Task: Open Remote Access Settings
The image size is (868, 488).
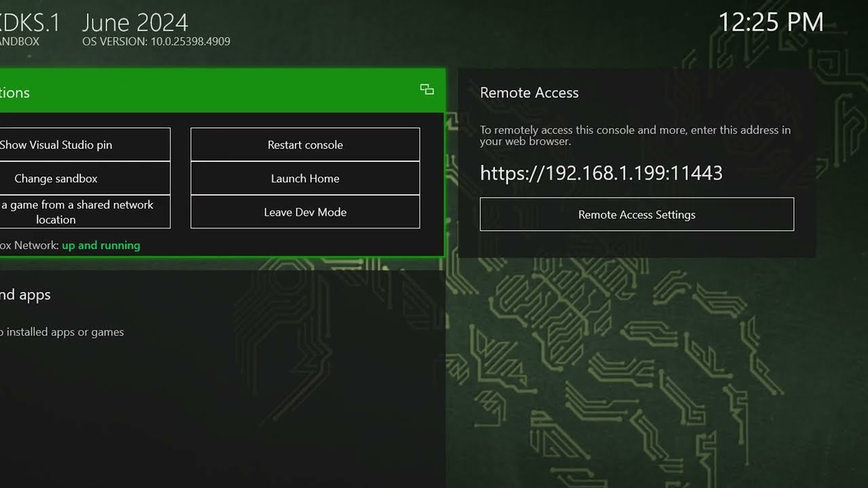Action: click(x=637, y=214)
